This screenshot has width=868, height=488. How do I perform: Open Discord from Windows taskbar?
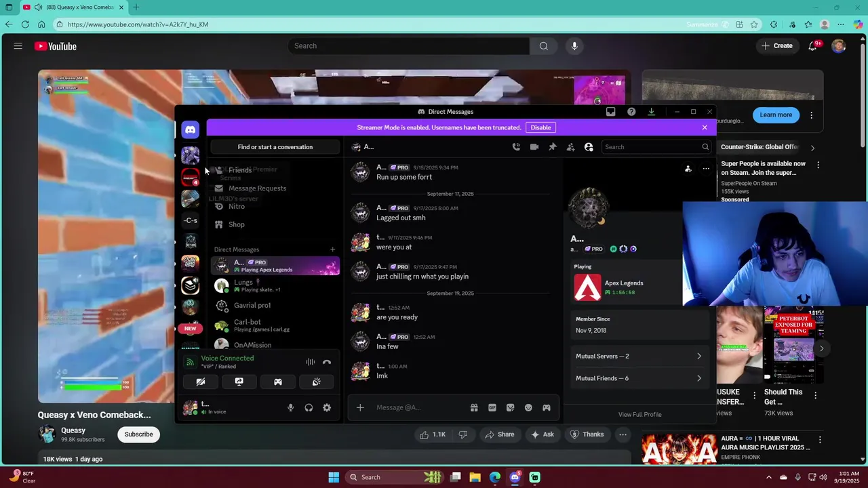515,477
